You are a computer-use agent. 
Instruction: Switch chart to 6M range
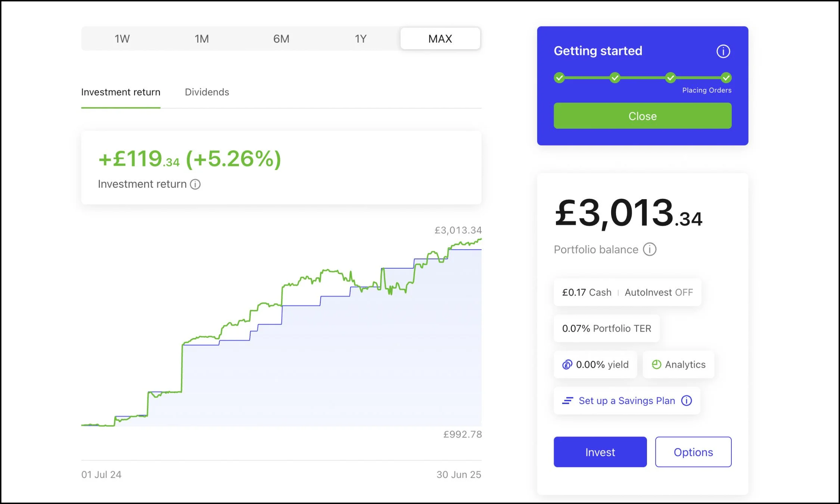coord(281,39)
